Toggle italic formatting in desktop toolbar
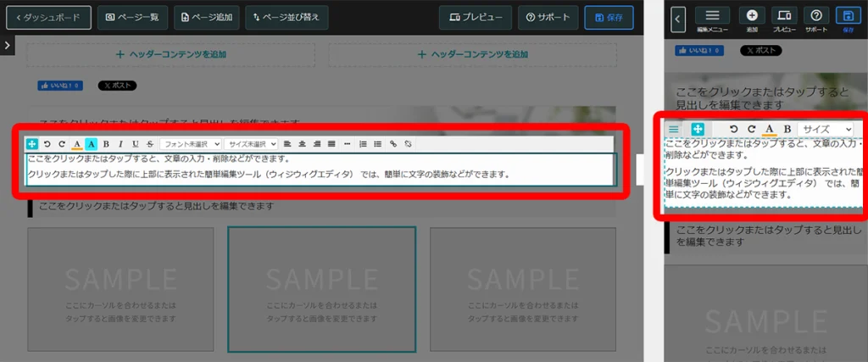The height and width of the screenshot is (362, 868). click(120, 144)
